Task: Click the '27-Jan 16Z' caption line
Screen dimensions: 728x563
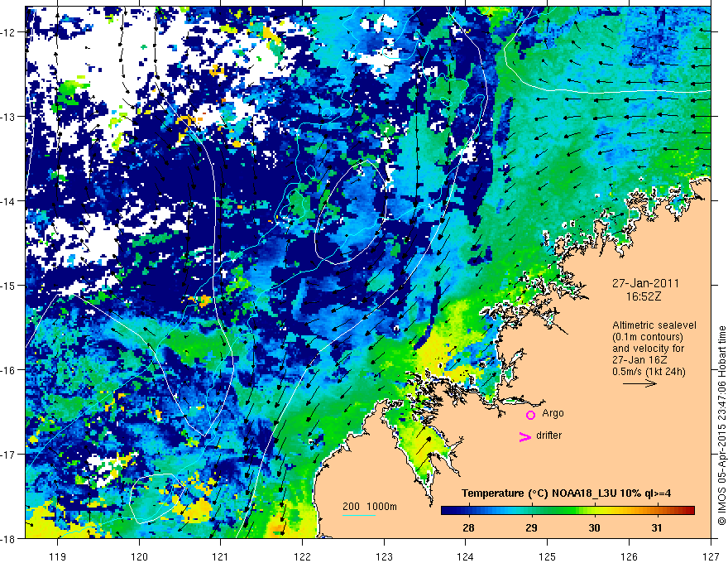Action: click(x=640, y=360)
